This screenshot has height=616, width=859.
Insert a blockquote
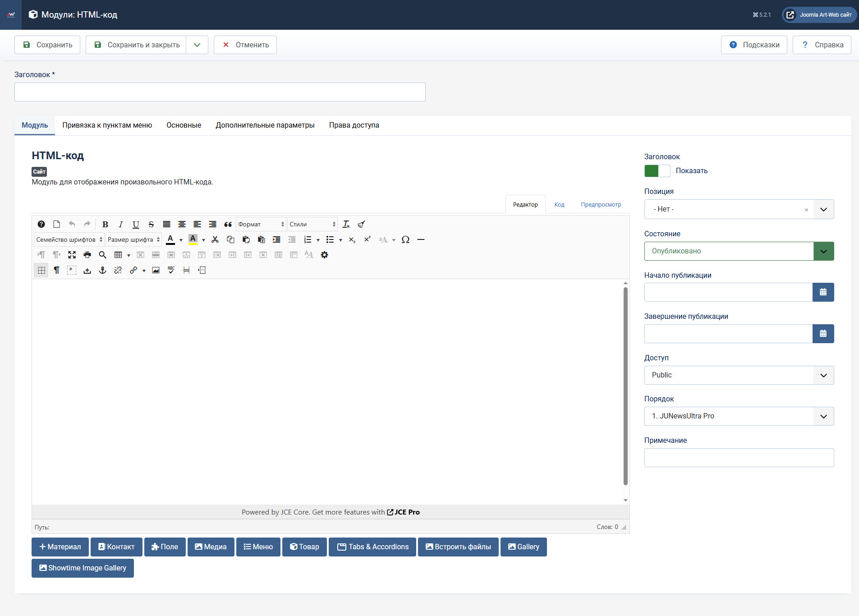pyautogui.click(x=228, y=224)
